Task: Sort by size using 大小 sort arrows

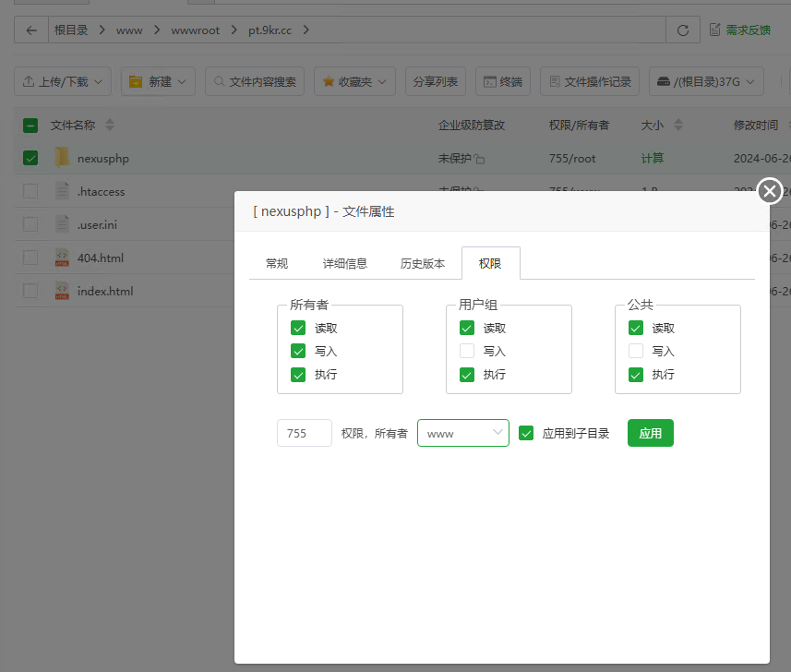Action: (678, 125)
